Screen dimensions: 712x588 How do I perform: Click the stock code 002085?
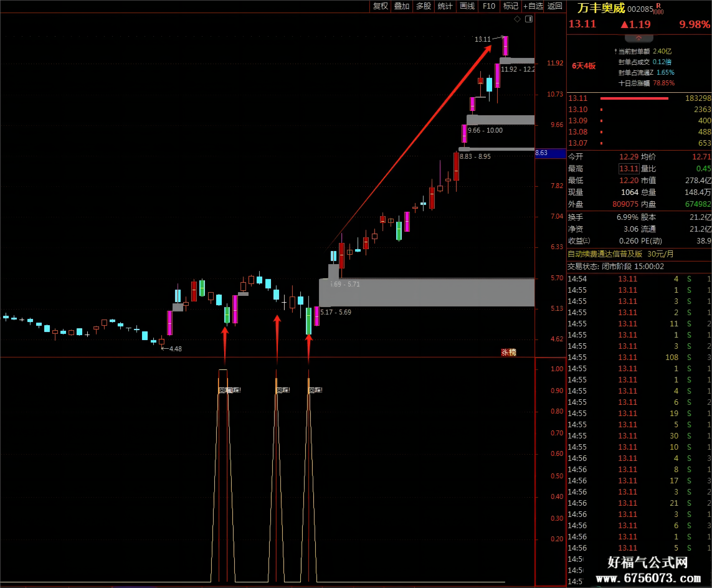pyautogui.click(x=640, y=9)
